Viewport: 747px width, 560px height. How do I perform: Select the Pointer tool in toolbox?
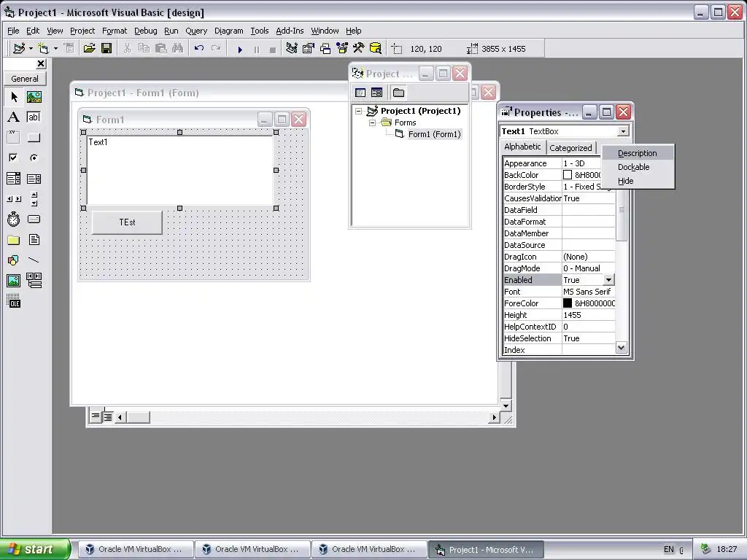[x=14, y=97]
